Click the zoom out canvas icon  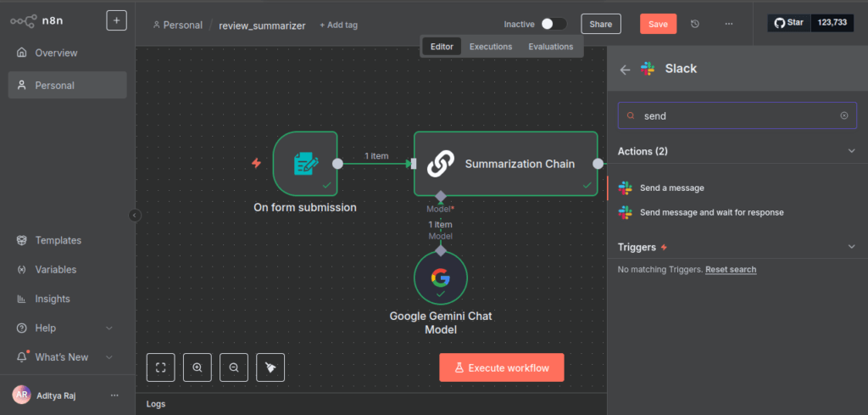pyautogui.click(x=233, y=367)
